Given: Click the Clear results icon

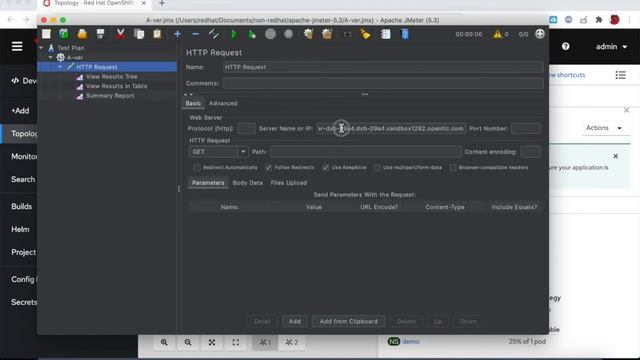Looking at the screenshot, I should tap(309, 34).
